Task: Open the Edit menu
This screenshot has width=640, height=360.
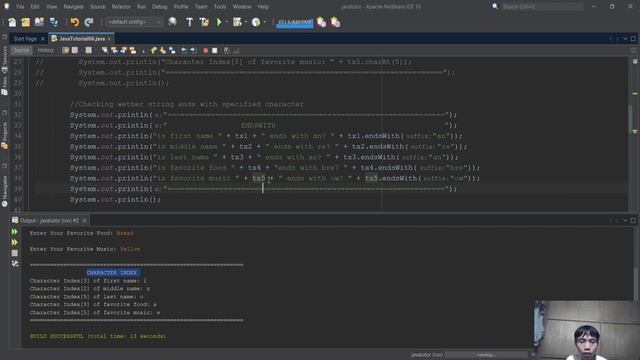Action: click(x=35, y=7)
